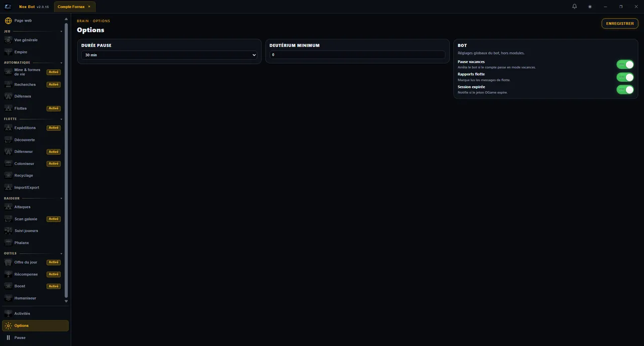
Task: Click the Vue générale sidebar icon
Action: tap(8, 40)
